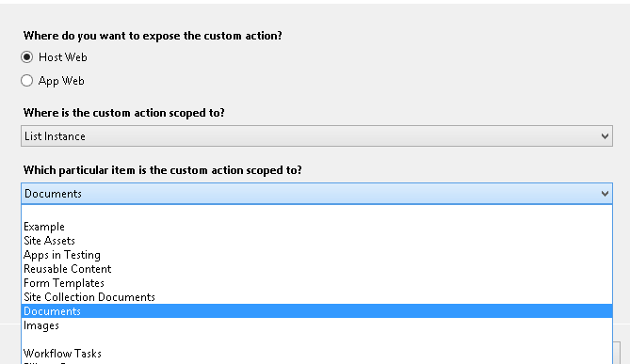Choose Apps in Testing list entry

[x=316, y=255]
